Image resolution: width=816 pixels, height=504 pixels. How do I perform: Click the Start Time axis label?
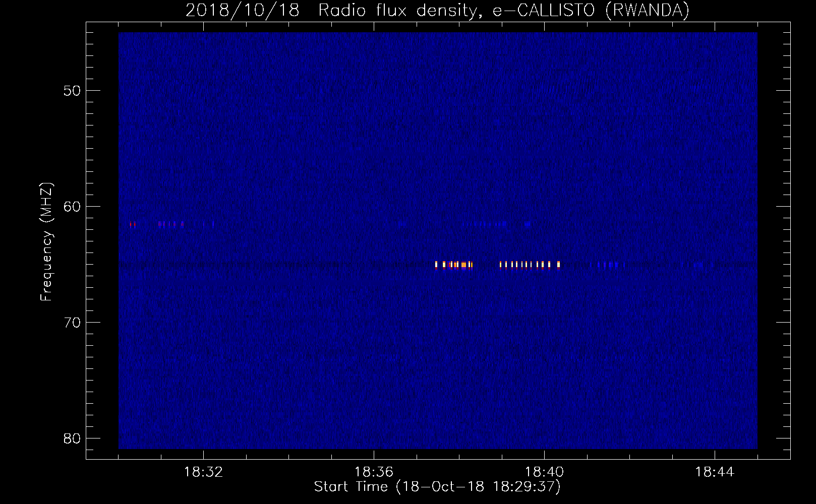click(x=437, y=487)
